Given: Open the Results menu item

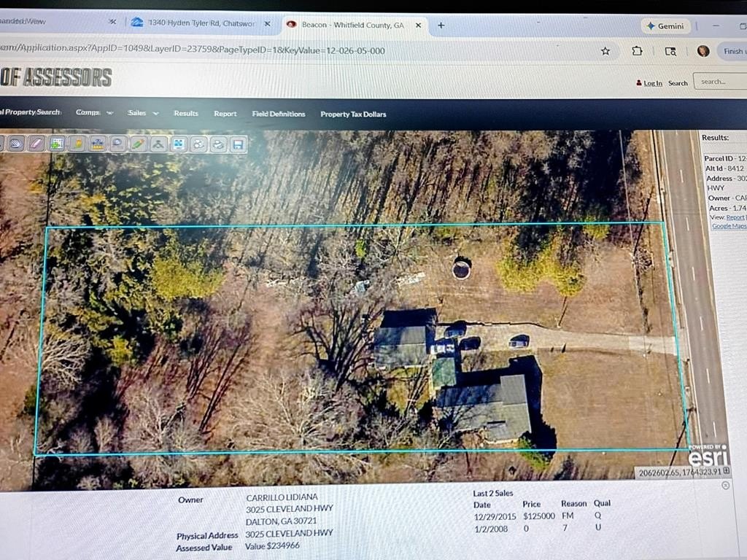Looking at the screenshot, I should click(186, 114).
